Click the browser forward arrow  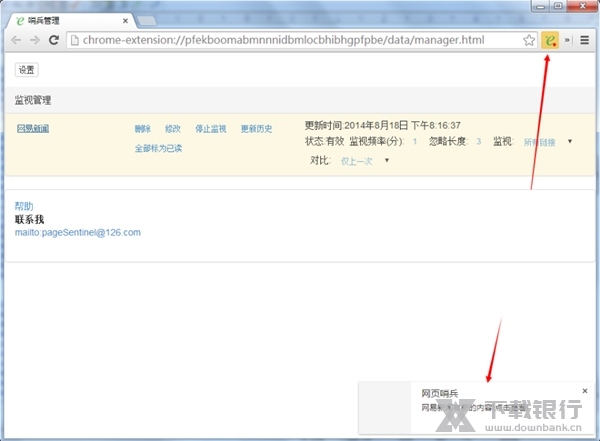click(x=35, y=40)
